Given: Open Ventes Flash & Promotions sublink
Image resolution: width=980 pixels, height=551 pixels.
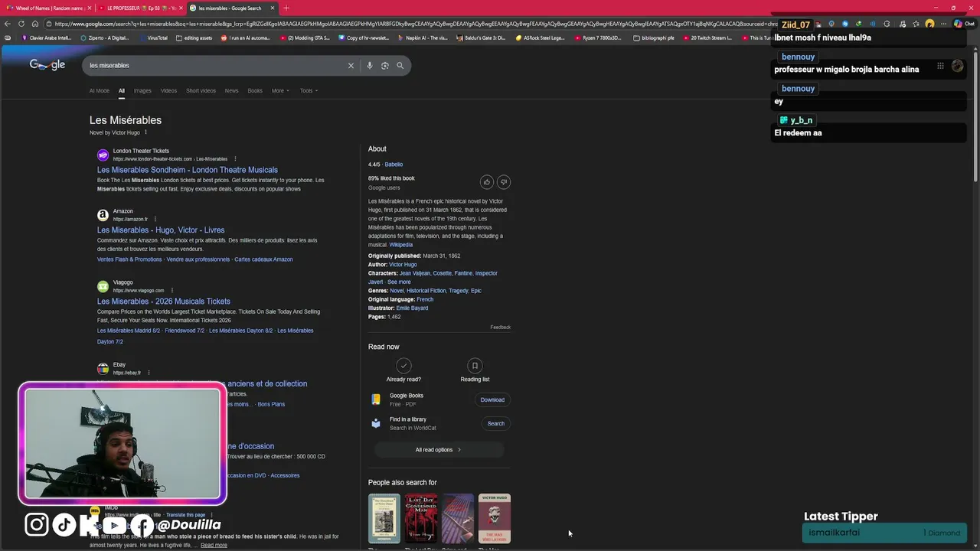Looking at the screenshot, I should (x=129, y=259).
